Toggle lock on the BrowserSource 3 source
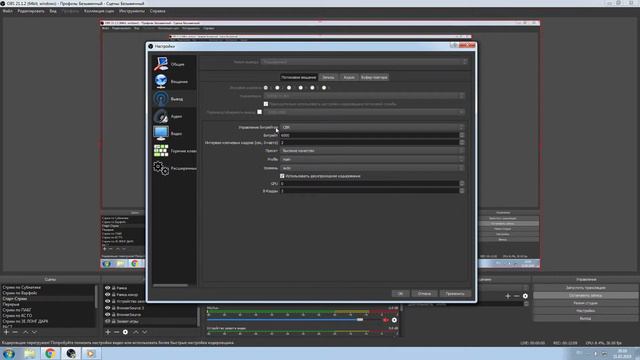The image size is (640, 360). [x=113, y=308]
